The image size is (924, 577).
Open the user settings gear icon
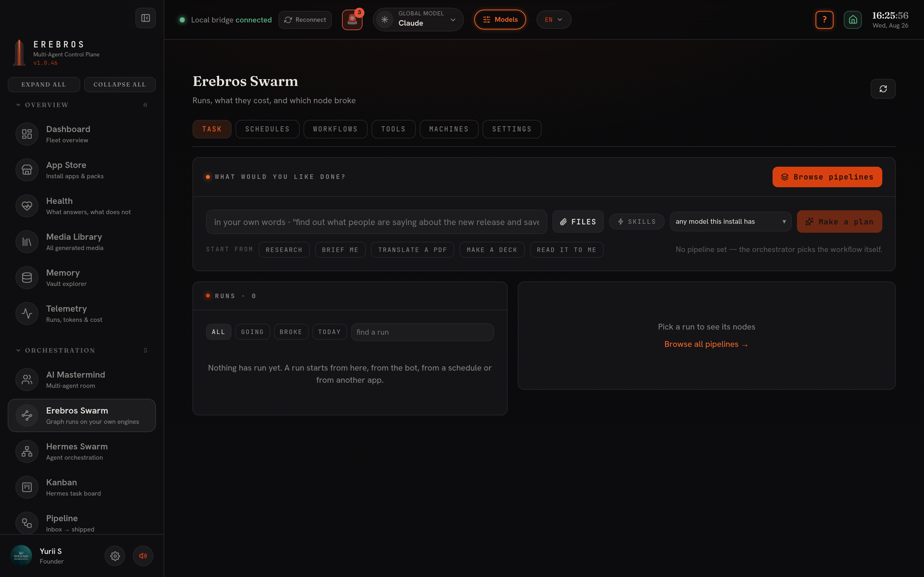point(115,556)
